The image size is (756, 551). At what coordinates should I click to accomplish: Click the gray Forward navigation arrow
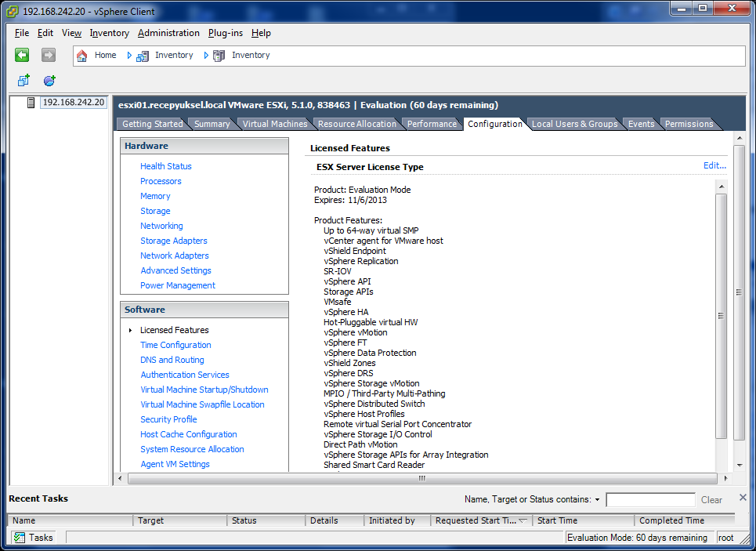point(49,55)
